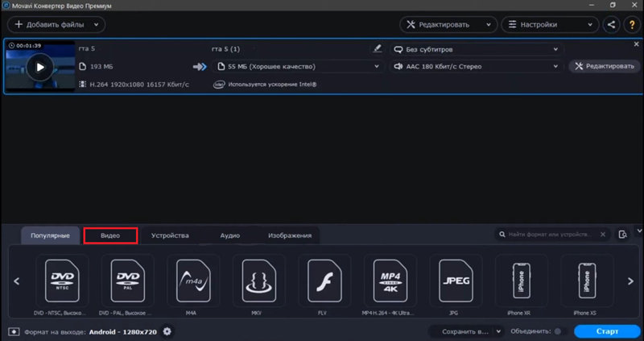Switch to the Видео tab
Screen dimensions: 644x341
click(110, 235)
